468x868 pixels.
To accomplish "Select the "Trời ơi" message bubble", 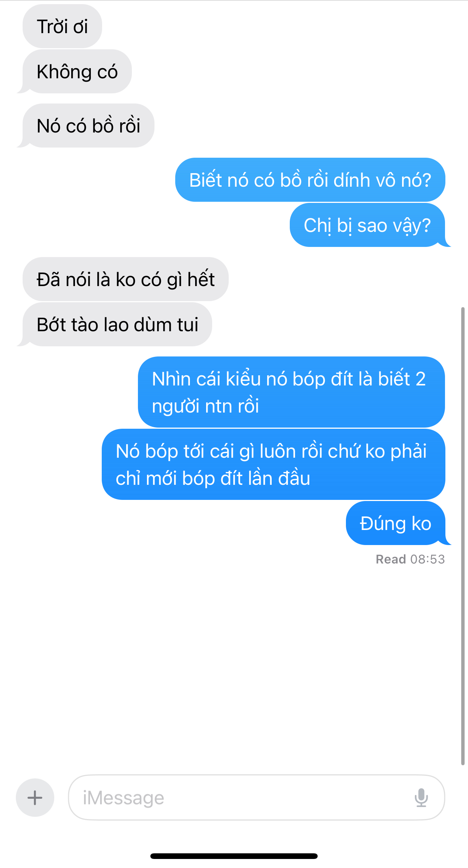I will (x=62, y=26).
